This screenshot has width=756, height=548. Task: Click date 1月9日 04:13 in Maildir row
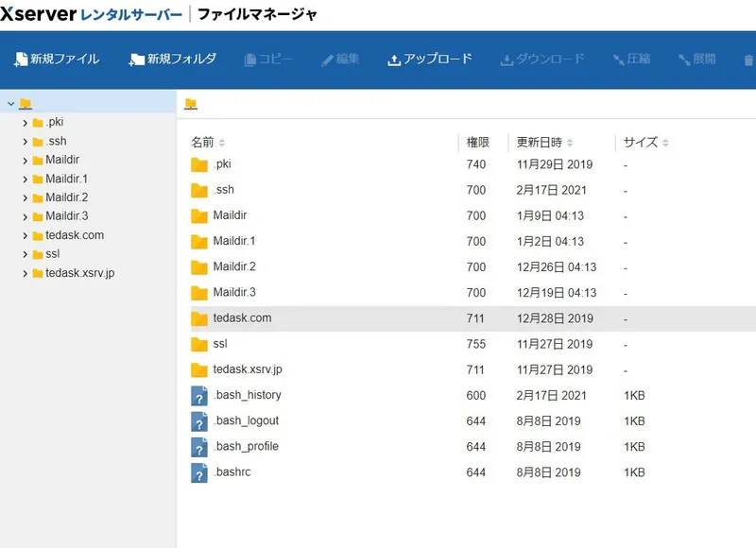550,216
